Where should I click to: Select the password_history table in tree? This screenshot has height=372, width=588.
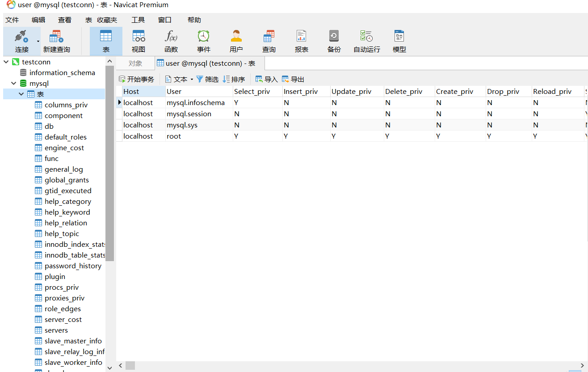(x=73, y=266)
